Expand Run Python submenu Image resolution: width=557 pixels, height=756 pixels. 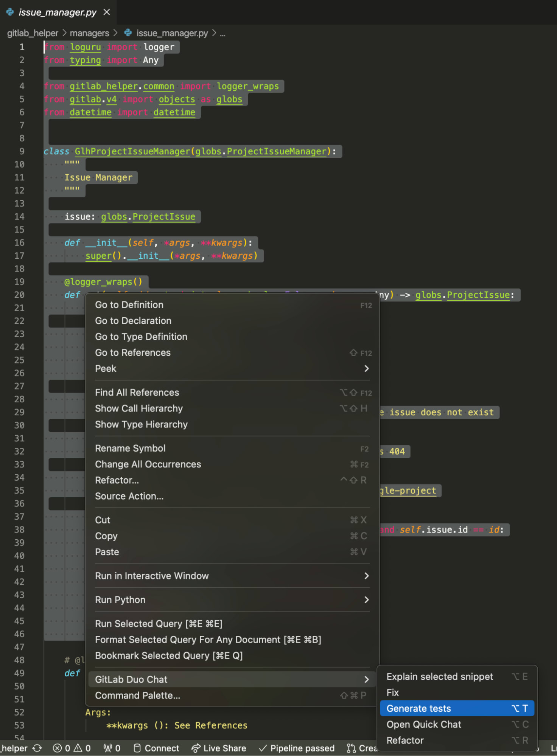[232, 600]
